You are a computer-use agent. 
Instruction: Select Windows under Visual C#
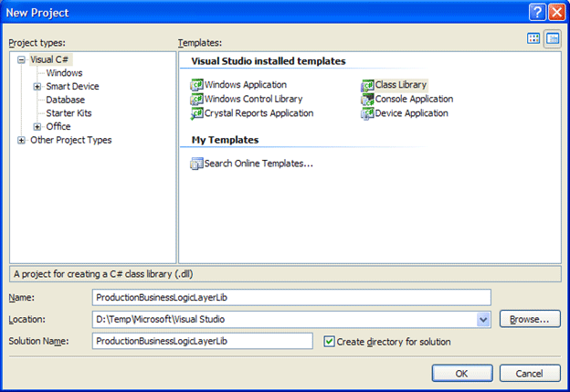tap(64, 73)
